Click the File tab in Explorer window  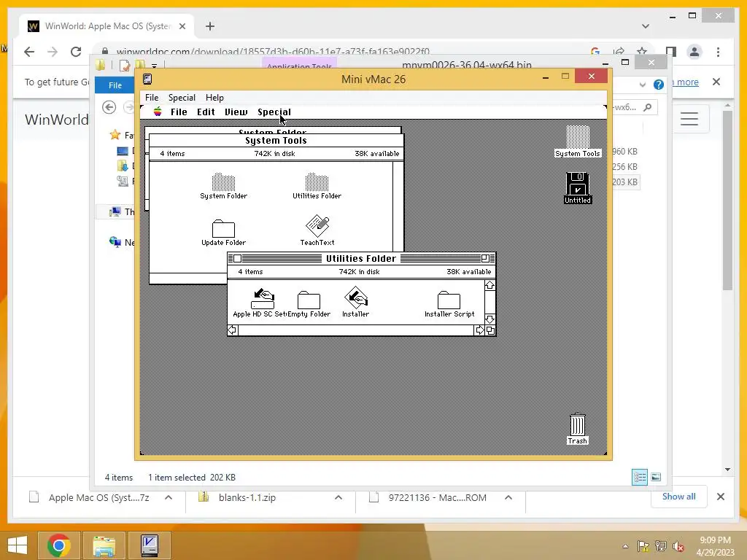(x=115, y=85)
